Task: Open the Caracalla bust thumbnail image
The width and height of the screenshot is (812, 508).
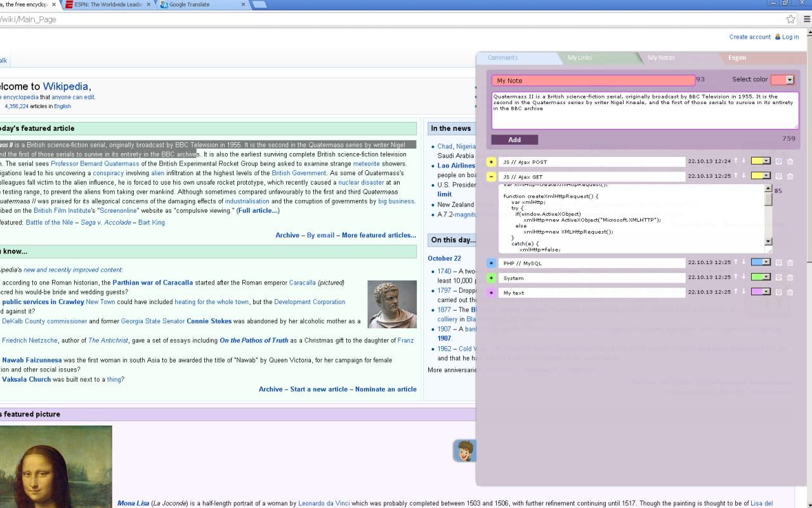Action: 392,304
